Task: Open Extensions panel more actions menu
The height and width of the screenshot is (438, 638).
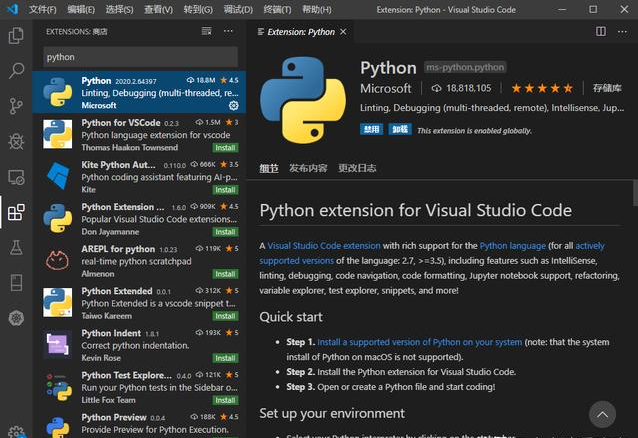Action: 228,31
